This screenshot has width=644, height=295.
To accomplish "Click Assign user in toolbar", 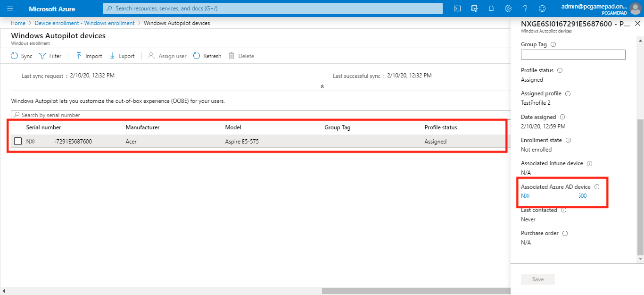I will (x=167, y=56).
